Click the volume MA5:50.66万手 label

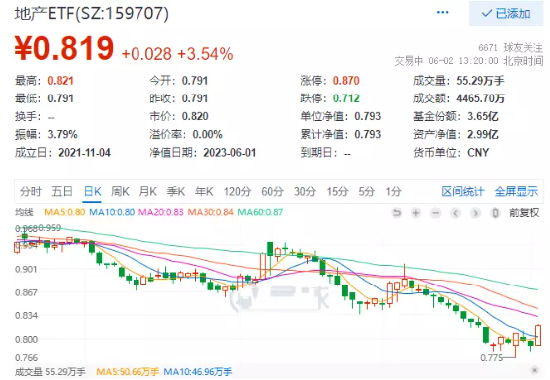(128, 372)
